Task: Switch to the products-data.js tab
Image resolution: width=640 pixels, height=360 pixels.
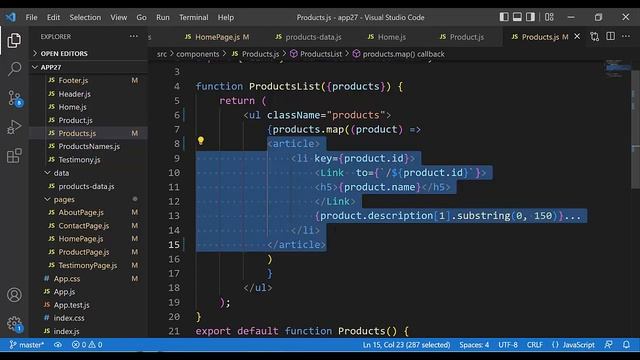Action: point(308,37)
